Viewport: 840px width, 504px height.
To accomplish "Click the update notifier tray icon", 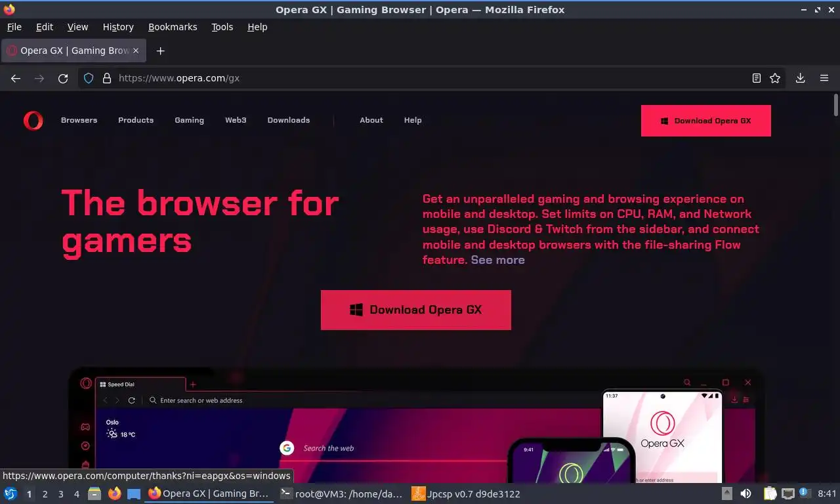I will 803,492.
